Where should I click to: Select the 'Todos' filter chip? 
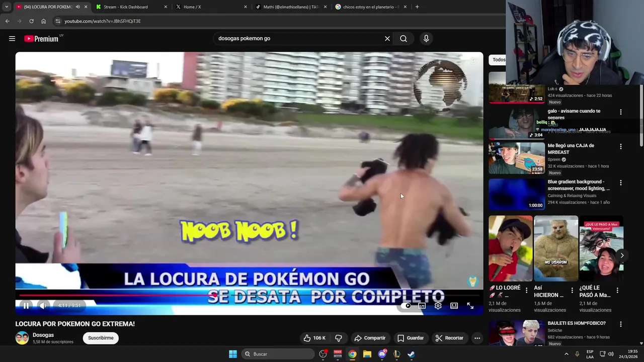(x=498, y=59)
